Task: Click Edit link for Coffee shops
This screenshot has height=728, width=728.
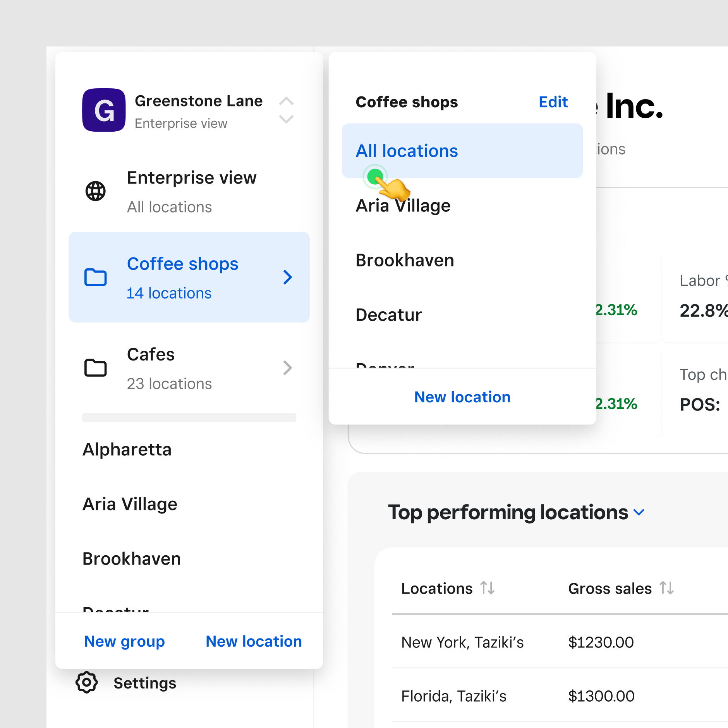Action: (553, 102)
